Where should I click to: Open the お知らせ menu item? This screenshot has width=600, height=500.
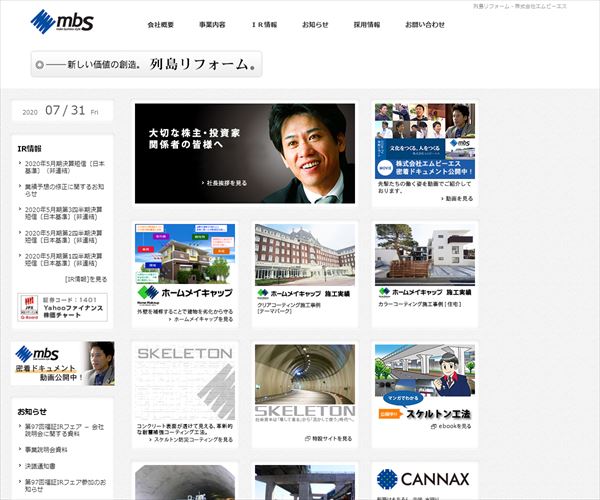click(x=315, y=24)
